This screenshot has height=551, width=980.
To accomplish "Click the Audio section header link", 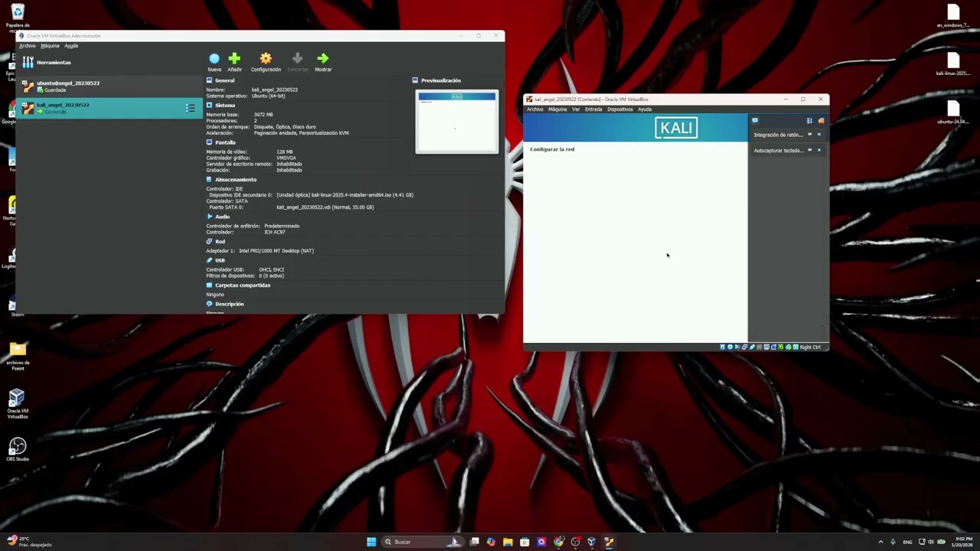I will [222, 217].
